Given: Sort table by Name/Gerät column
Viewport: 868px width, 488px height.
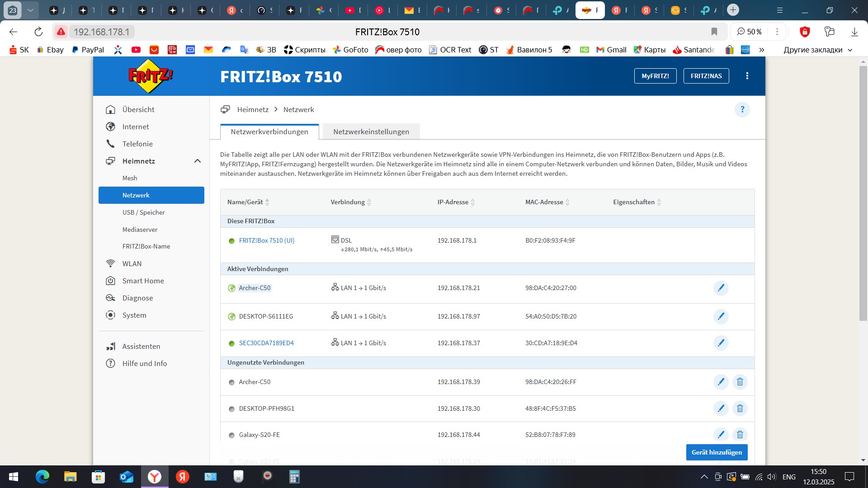Looking at the screenshot, I should [x=248, y=202].
